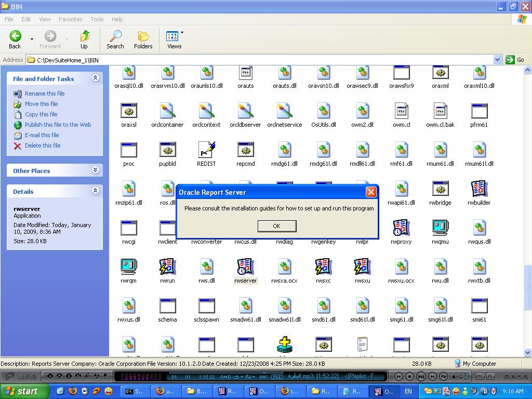
Task: Click the Delete this file link
Action: tap(43, 145)
